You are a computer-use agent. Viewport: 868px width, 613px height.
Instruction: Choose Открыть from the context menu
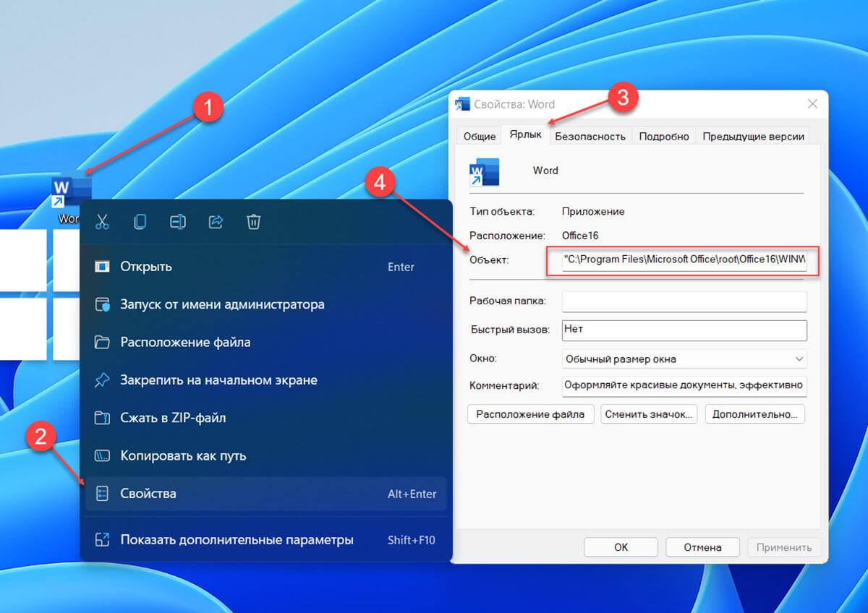tap(265, 267)
